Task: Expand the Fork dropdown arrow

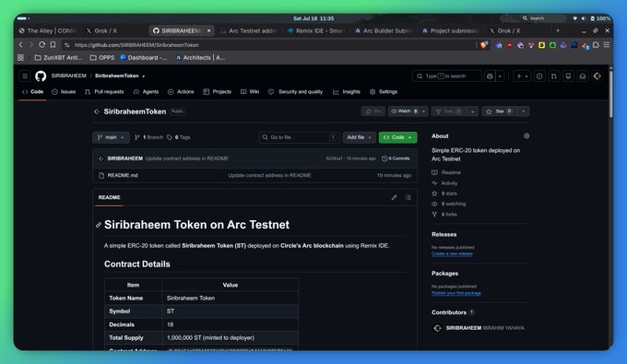Action: point(473,112)
